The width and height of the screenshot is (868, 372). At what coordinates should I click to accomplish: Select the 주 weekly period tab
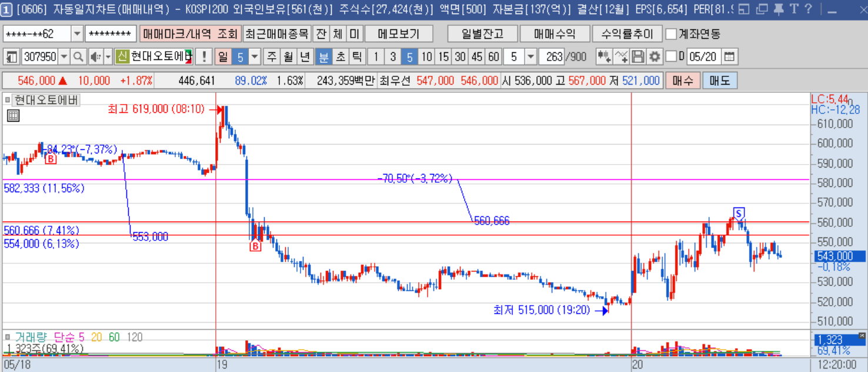pyautogui.click(x=272, y=57)
